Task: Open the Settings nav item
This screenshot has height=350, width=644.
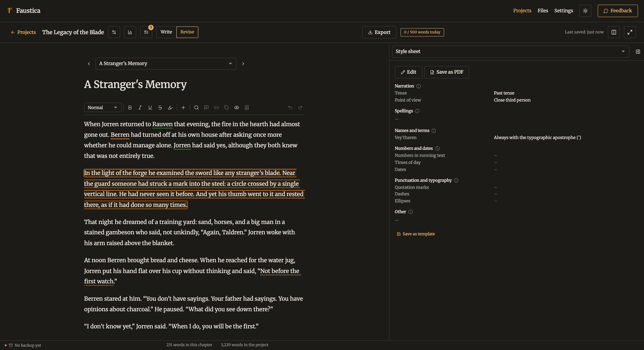Action: click(563, 11)
